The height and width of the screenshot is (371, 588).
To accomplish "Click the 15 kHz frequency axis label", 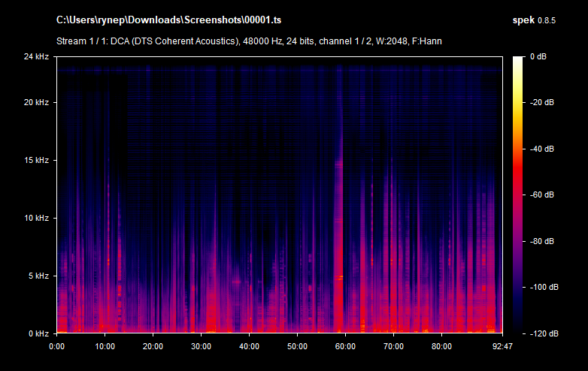I will [x=35, y=161].
